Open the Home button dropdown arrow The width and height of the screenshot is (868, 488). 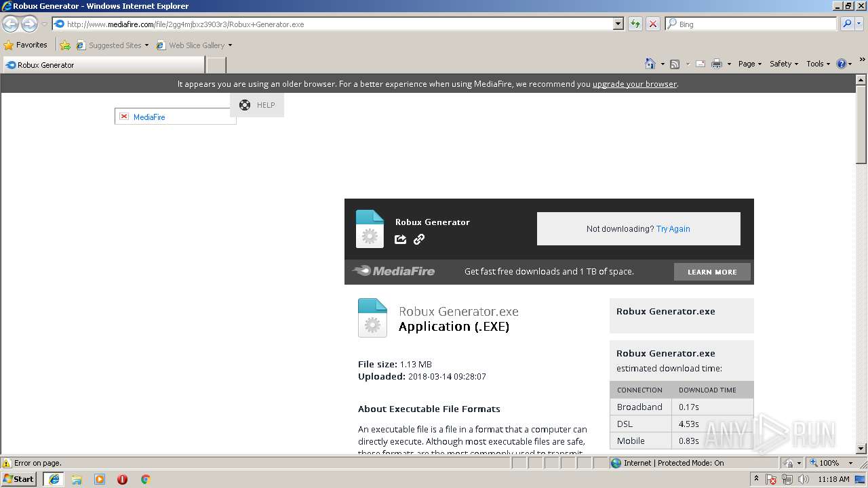[x=663, y=64]
